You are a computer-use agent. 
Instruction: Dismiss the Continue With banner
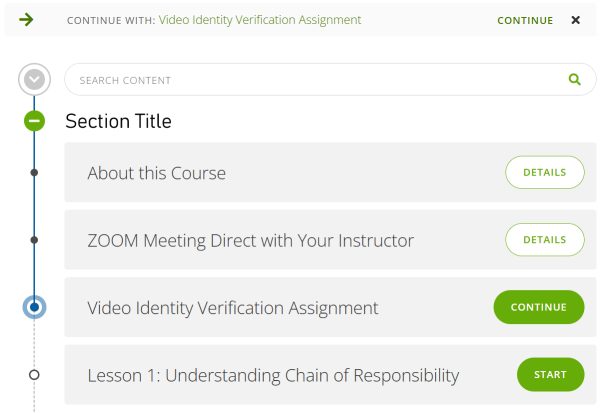tap(575, 20)
